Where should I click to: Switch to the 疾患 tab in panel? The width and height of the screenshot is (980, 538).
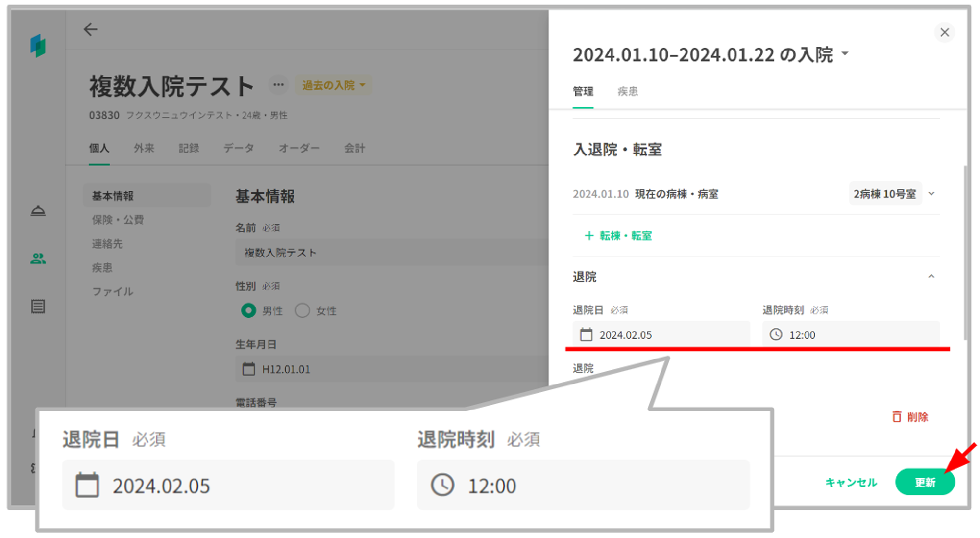click(627, 92)
